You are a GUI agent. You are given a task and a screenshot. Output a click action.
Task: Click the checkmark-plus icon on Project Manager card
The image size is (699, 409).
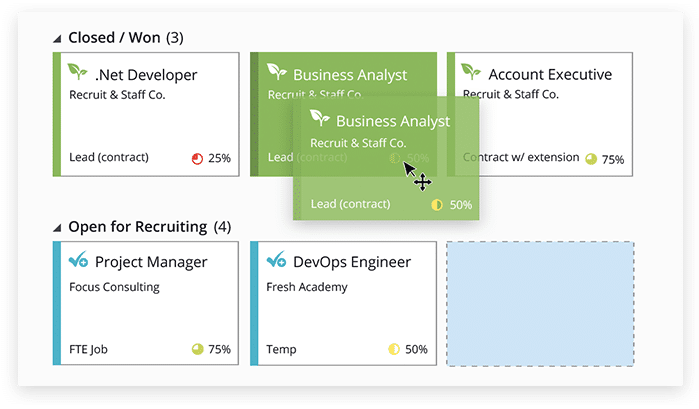77,261
